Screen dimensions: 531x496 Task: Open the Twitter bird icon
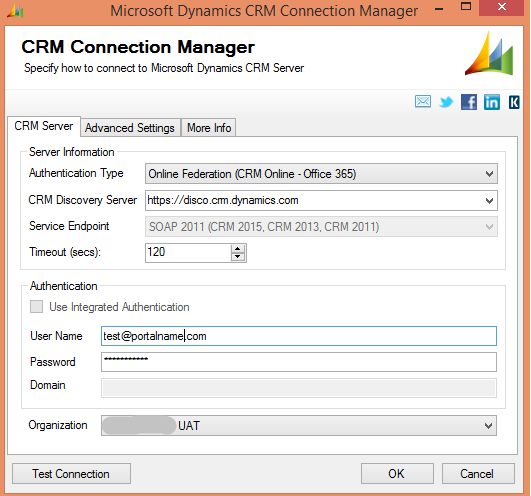click(x=446, y=102)
